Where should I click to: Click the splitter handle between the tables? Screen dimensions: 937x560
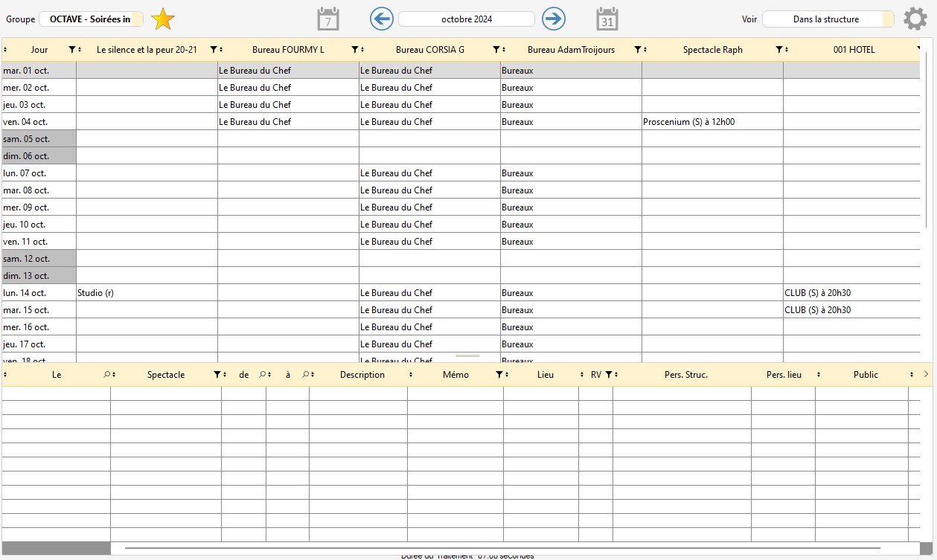[x=467, y=356]
